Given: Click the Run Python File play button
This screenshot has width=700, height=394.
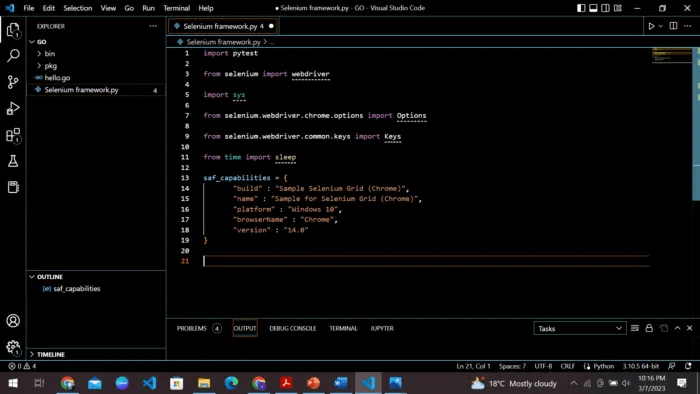Looking at the screenshot, I should [651, 26].
